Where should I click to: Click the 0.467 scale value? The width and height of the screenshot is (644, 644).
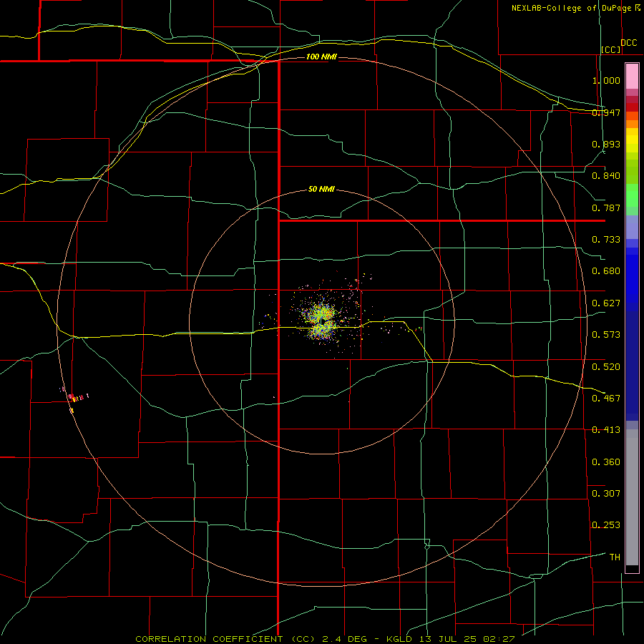pos(606,399)
